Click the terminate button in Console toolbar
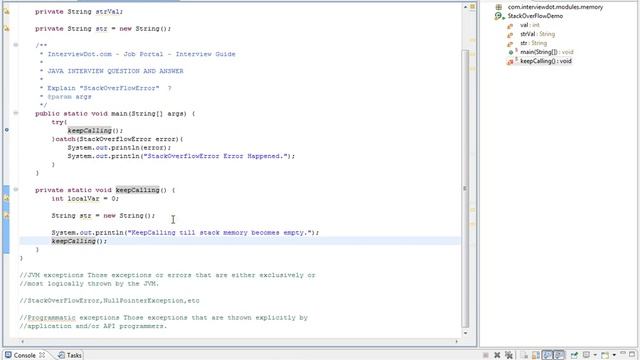The image size is (640, 360). (486, 355)
